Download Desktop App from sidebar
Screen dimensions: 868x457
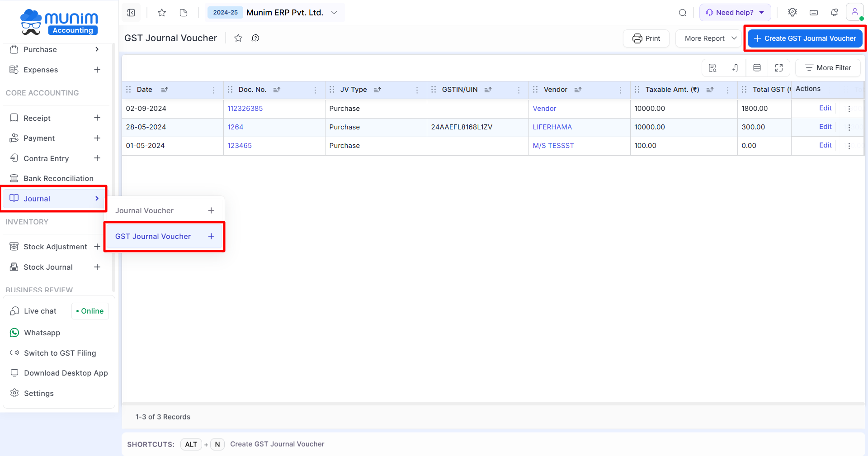click(66, 373)
